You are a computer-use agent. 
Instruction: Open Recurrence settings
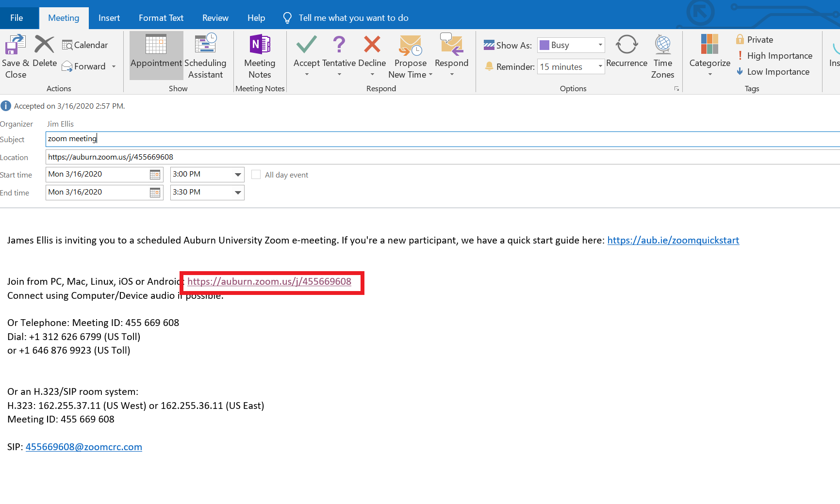click(x=626, y=50)
